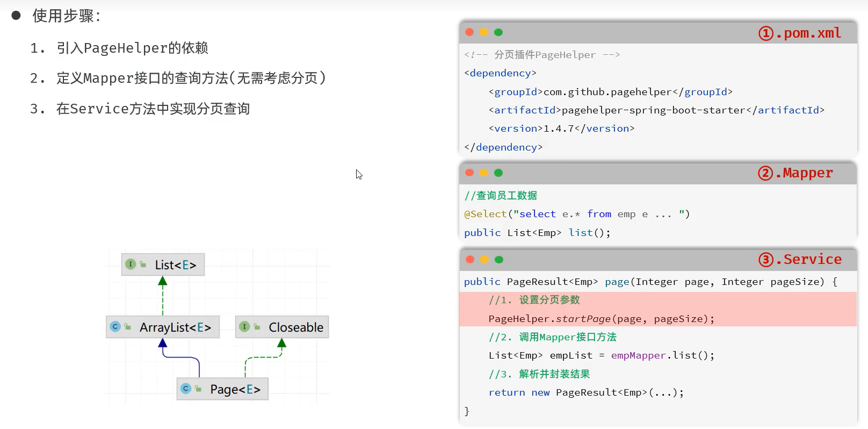Click the class icon beside Page<E>
Image resolution: width=868 pixels, height=429 pixels.
[186, 389]
